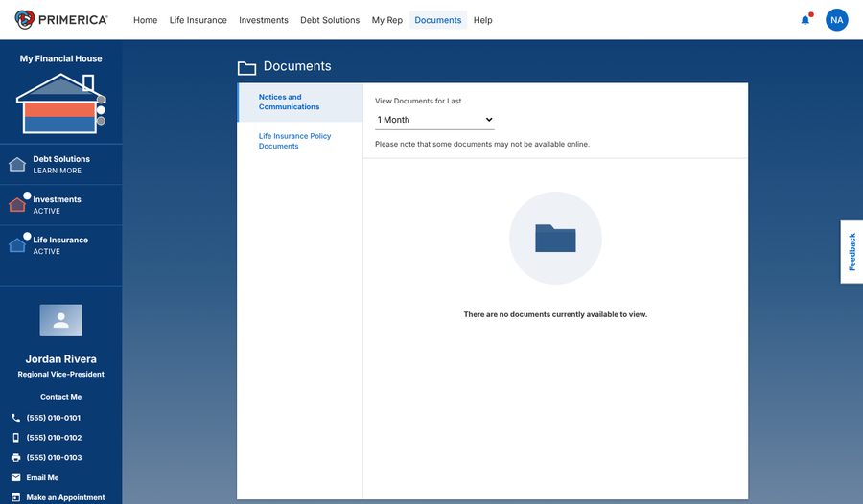Click the Documents folder outline icon
Image resolution: width=863 pixels, height=504 pixels.
click(x=246, y=68)
